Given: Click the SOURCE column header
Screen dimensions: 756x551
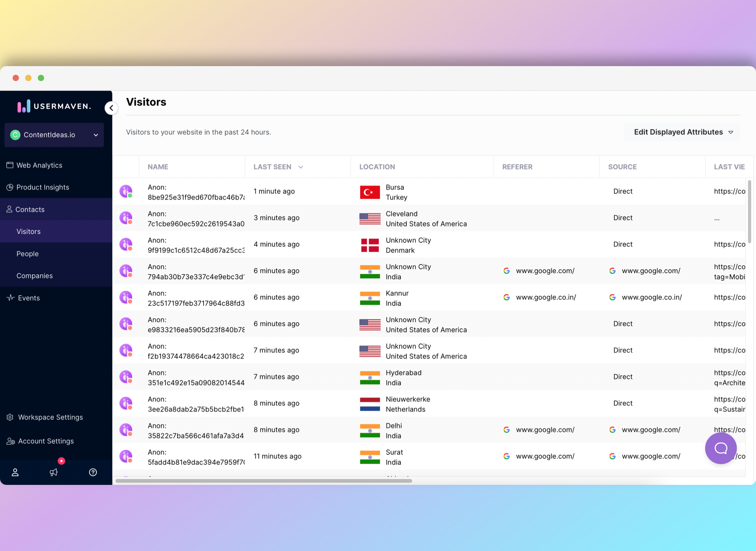Looking at the screenshot, I should pos(623,167).
